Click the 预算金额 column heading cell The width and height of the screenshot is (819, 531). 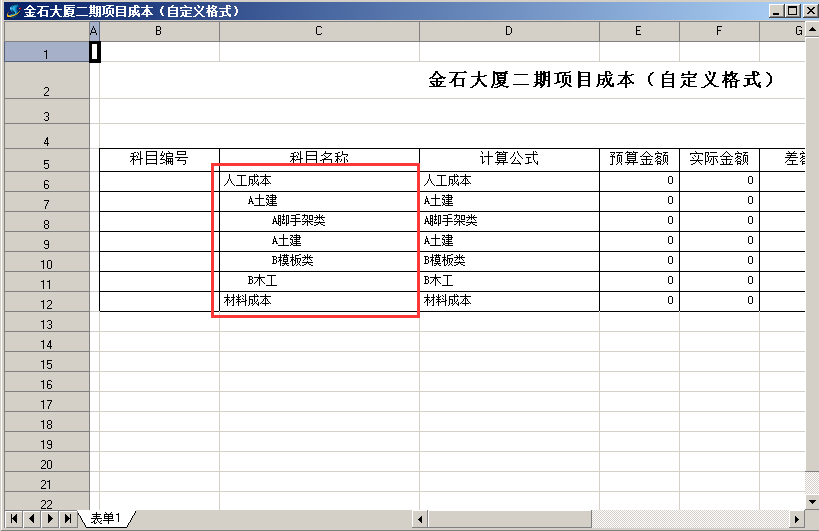(x=639, y=159)
